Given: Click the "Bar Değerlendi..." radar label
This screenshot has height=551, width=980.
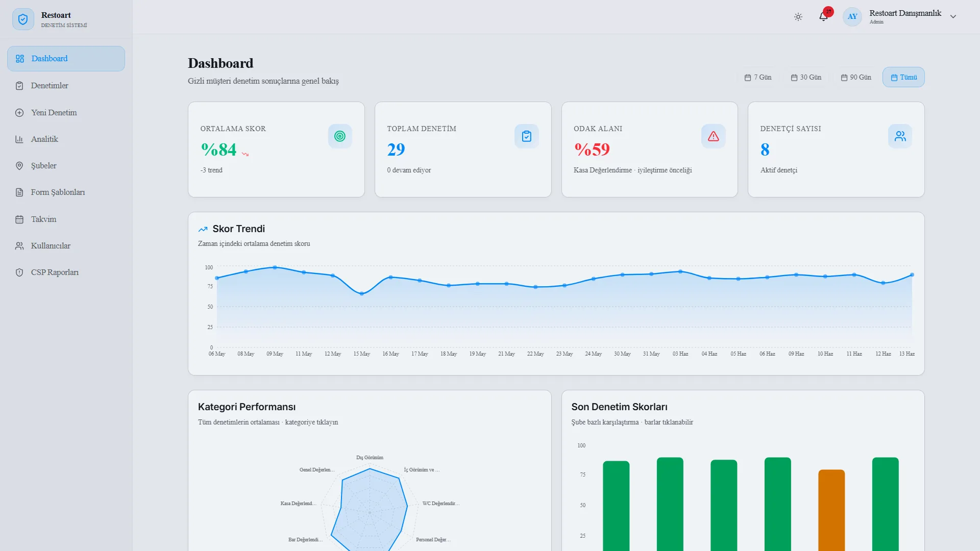Looking at the screenshot, I should (306, 540).
